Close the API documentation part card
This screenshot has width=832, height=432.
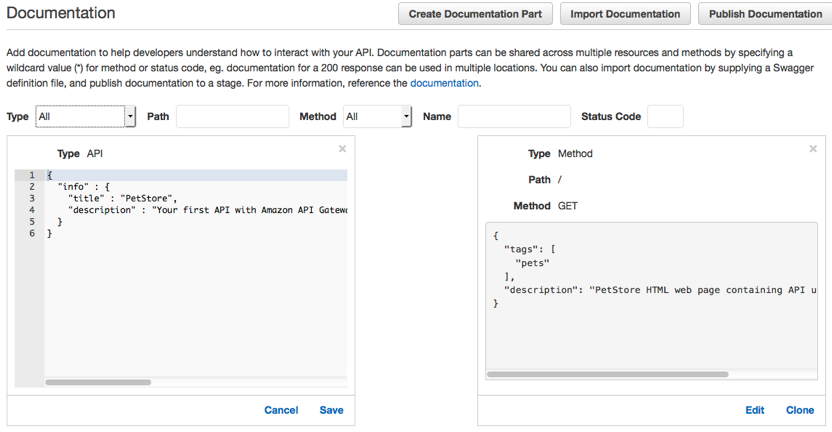pyautogui.click(x=342, y=149)
